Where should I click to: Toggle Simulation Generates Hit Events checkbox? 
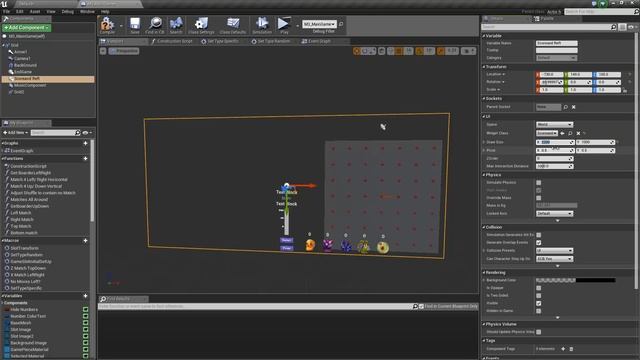539,235
